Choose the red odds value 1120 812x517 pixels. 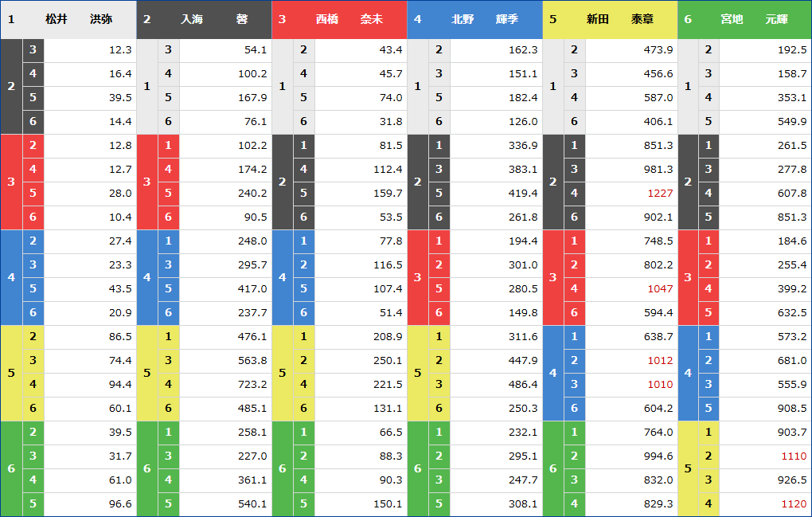coord(794,504)
